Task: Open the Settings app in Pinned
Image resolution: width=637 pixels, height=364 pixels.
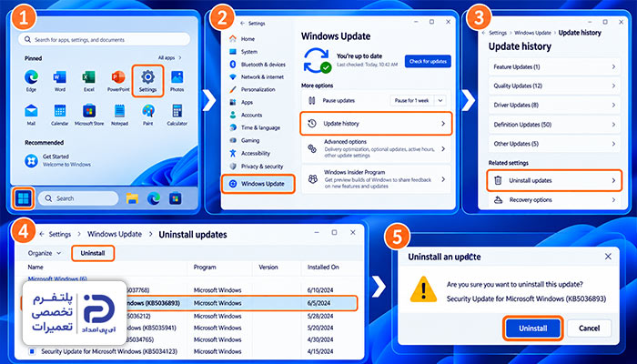Action: tap(147, 80)
